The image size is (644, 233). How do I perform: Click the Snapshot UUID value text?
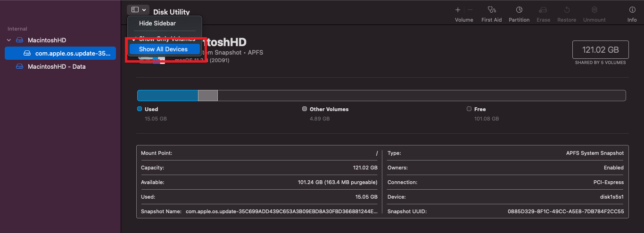pyautogui.click(x=565, y=212)
